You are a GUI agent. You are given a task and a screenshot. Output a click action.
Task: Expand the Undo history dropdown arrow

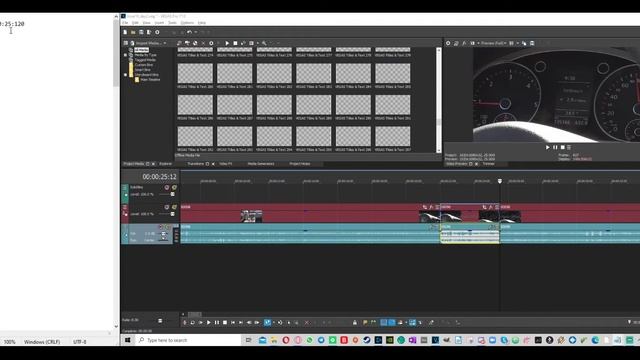pyautogui.click(x=196, y=32)
